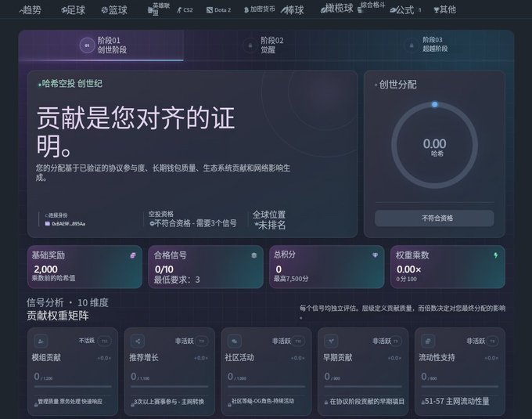Viewport: 532px width, 419px height.
Task: Click the 哈希空投 创世纪 label
Action: point(72,84)
